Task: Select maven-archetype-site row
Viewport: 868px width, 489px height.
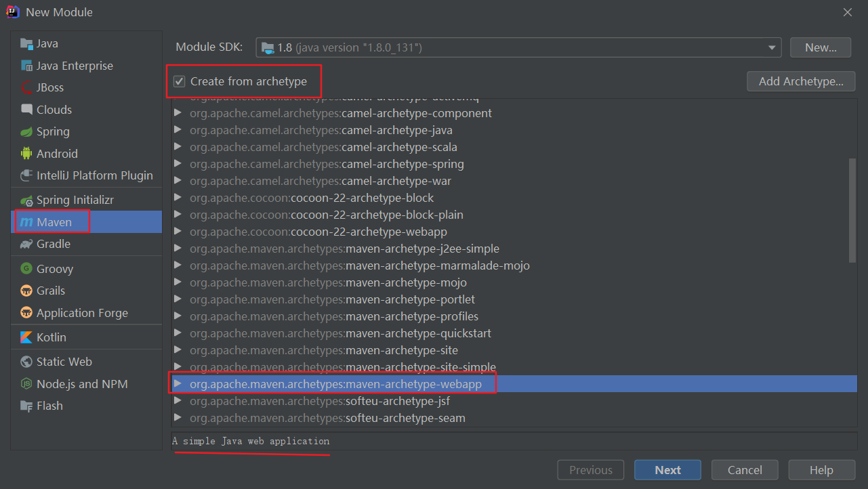Action: coord(514,350)
